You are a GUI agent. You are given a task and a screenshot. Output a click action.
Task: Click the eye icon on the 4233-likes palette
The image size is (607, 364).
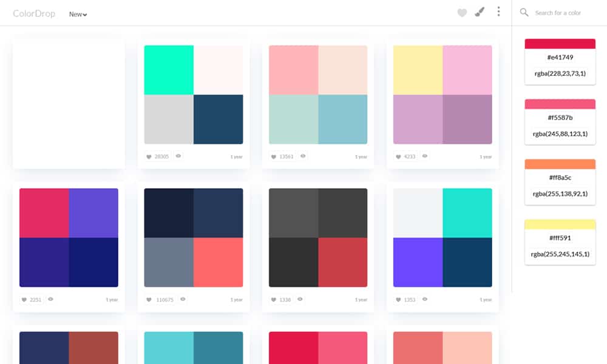424,156
